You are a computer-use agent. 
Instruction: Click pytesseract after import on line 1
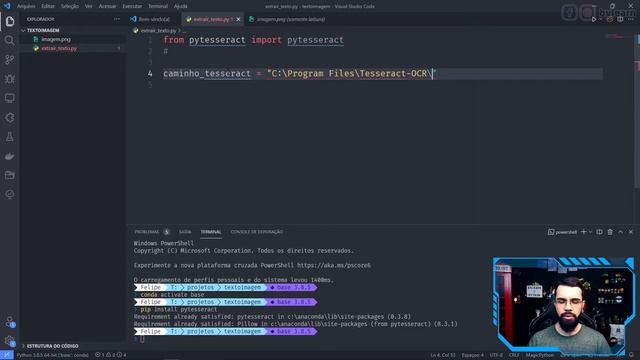tap(315, 40)
